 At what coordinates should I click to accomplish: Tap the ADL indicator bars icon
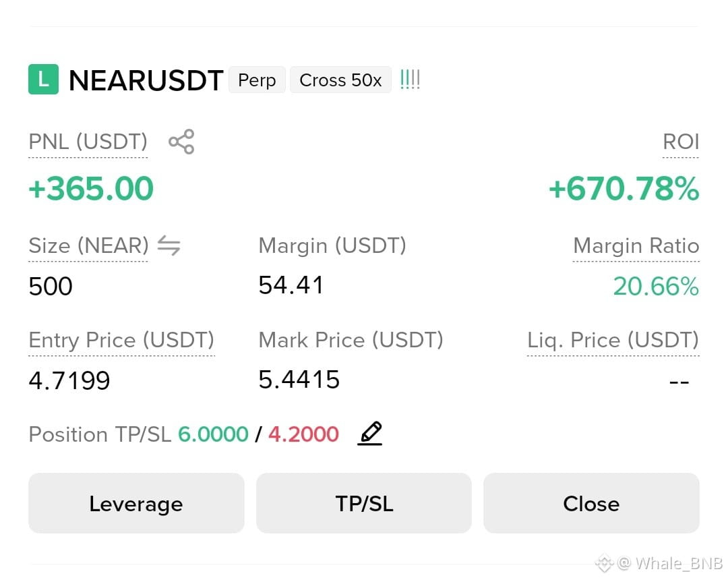click(x=410, y=80)
